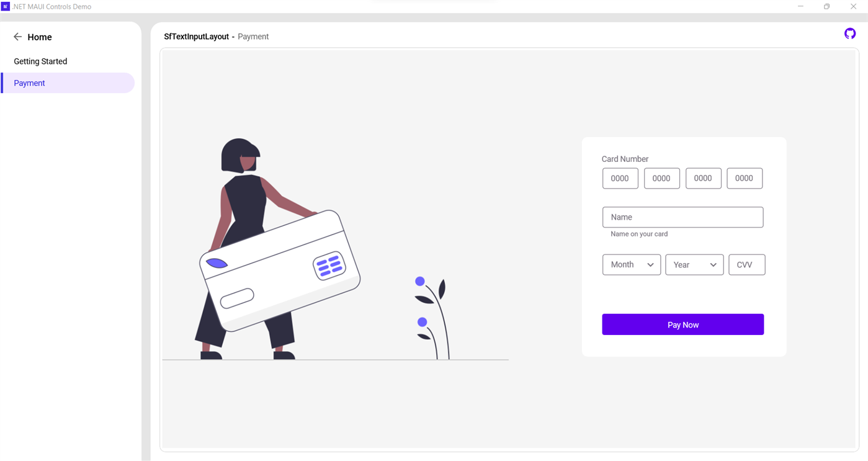
Task: Expand the Month combo box
Action: pos(632,265)
